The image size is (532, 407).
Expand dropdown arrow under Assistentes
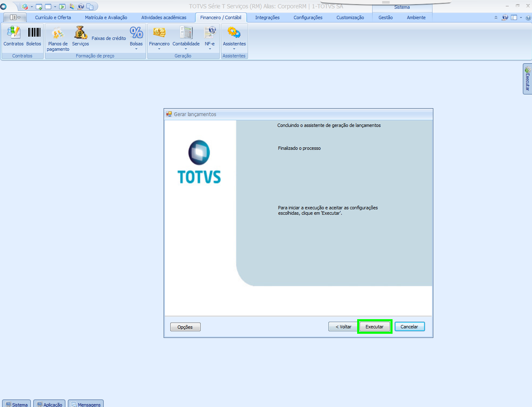(234, 49)
